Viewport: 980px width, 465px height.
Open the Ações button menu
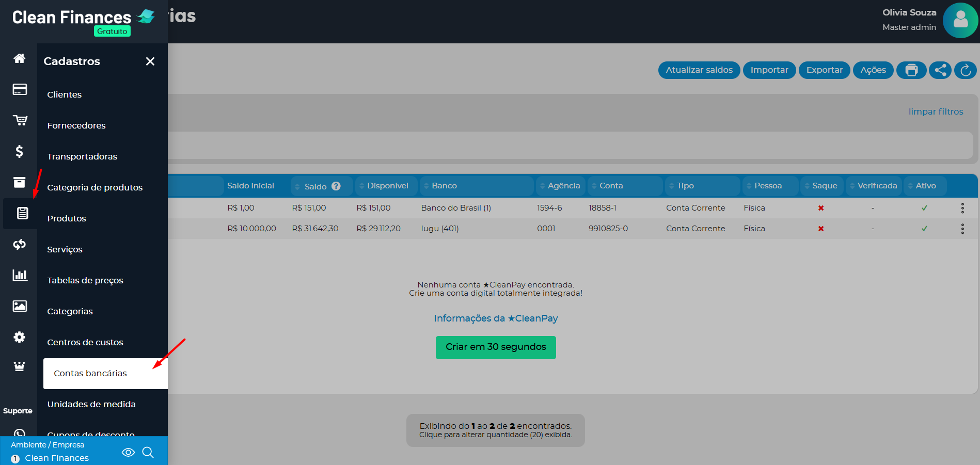873,70
